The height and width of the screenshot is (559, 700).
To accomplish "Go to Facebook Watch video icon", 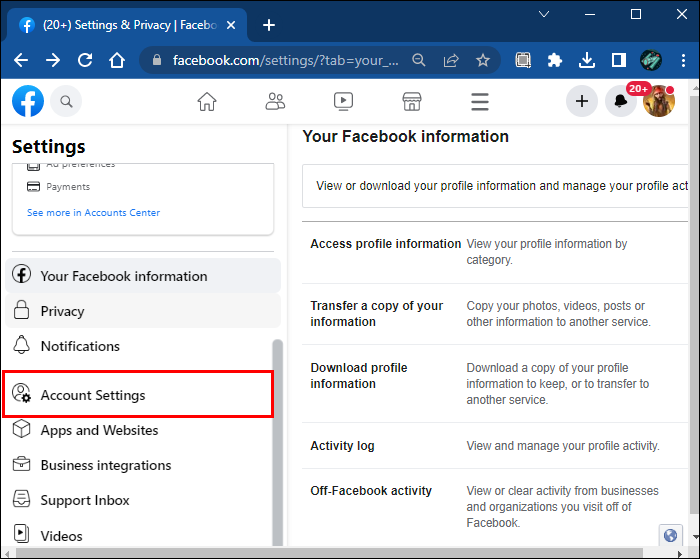I will coord(343,101).
